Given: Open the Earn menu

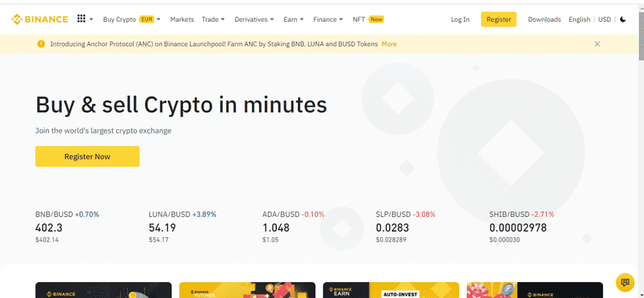Looking at the screenshot, I should tap(294, 19).
